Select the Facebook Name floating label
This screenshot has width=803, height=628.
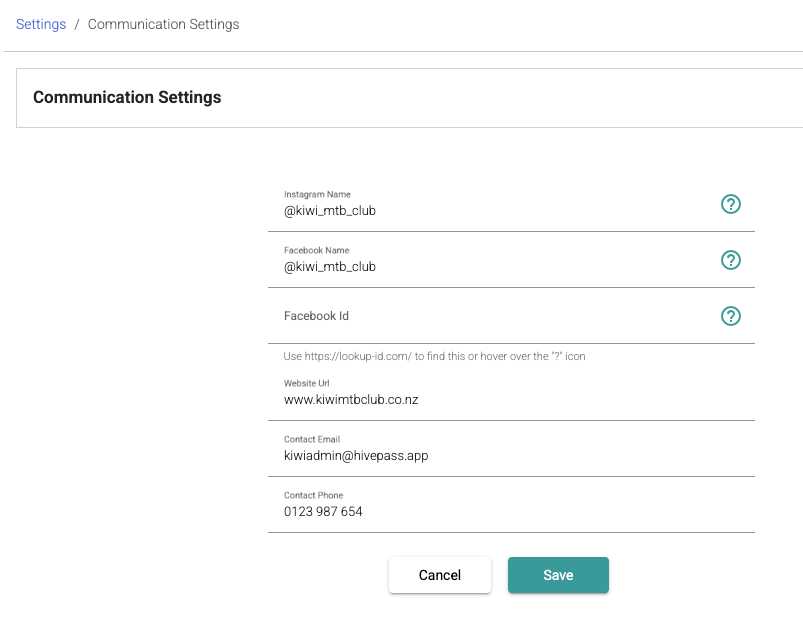[316, 250]
